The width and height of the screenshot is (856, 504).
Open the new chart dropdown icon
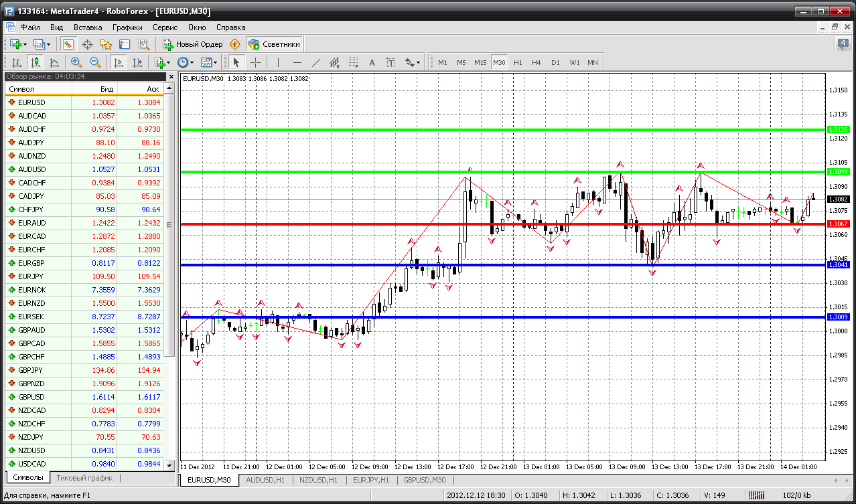coord(18,44)
